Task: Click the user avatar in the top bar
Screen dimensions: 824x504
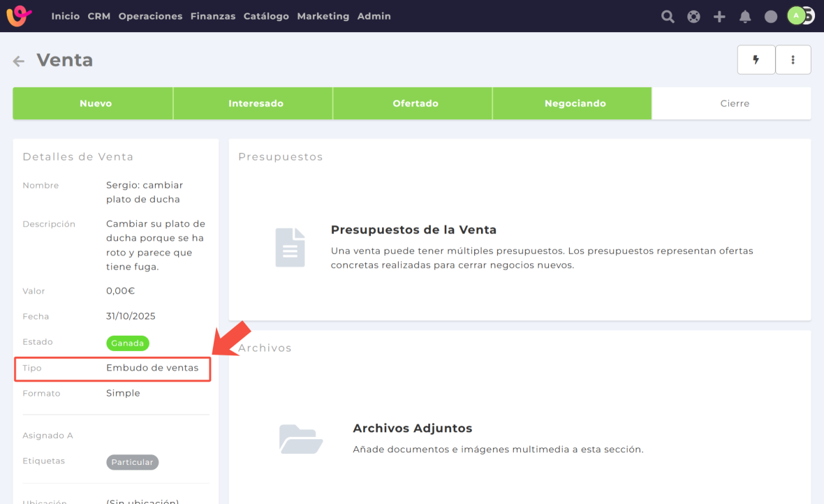Action: tap(797, 16)
